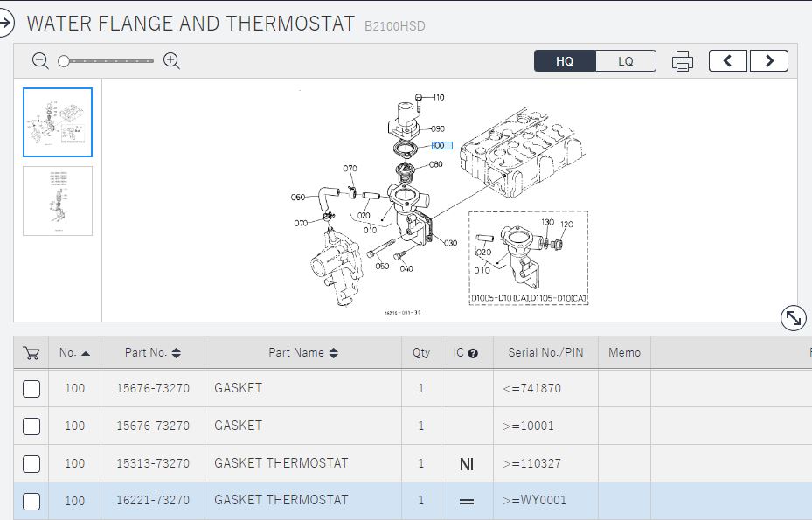The height and width of the screenshot is (520, 812).
Task: Sort table by Part No. column
Action: point(177,352)
